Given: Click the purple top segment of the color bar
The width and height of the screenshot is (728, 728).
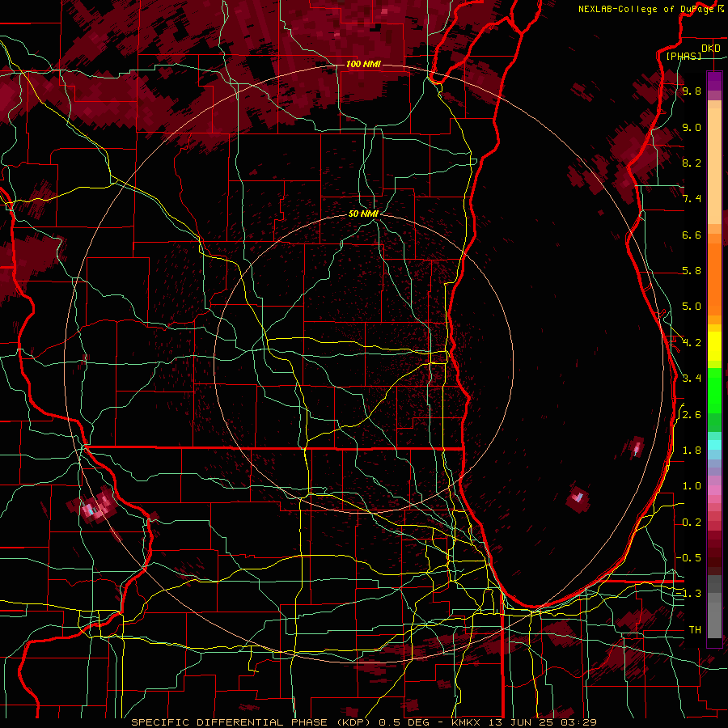Looking at the screenshot, I should [714, 81].
